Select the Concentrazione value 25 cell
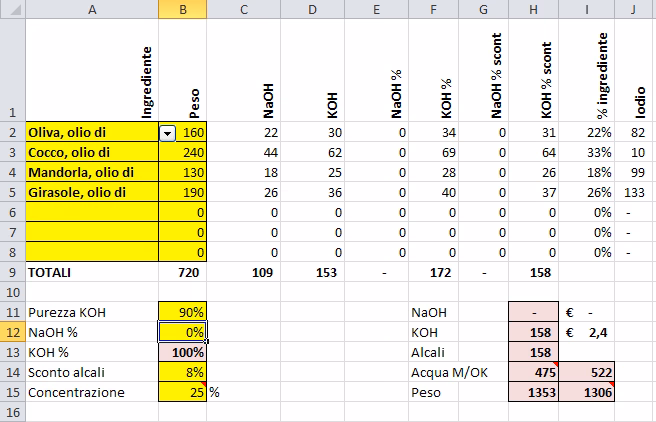Viewport: 656px width, 422px height. pos(182,392)
